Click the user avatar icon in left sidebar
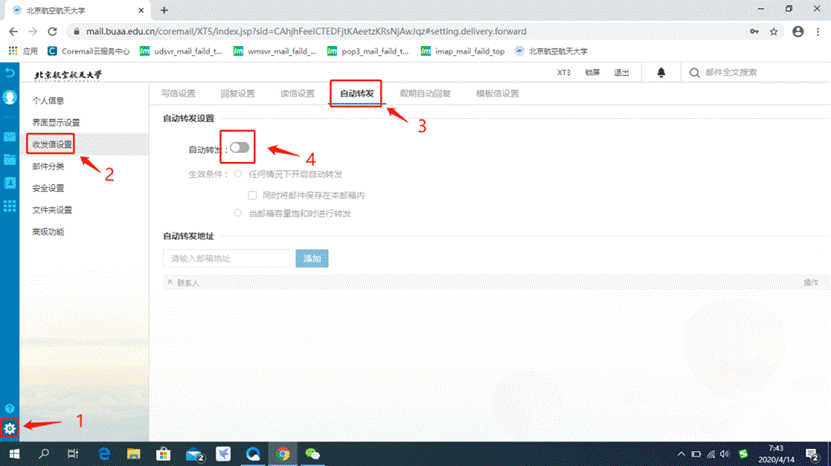Screen dimensions: 831x466 [x=10, y=98]
